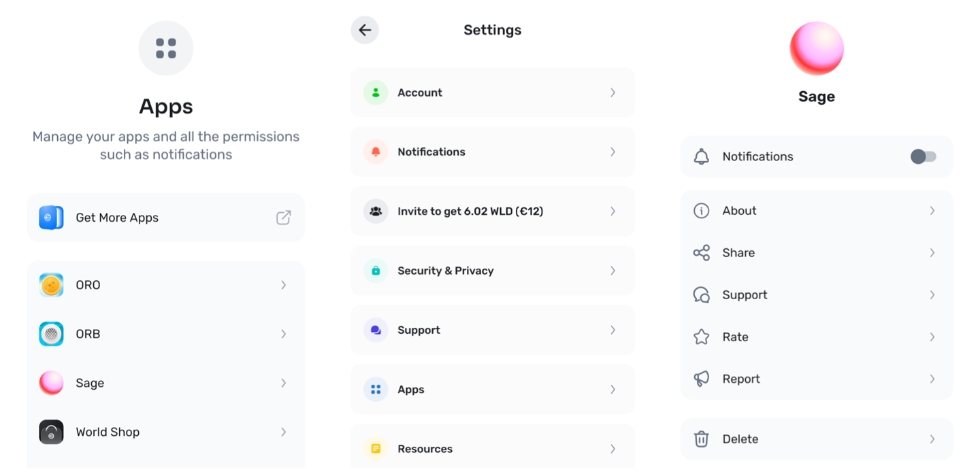Click the Report megaphone icon
The height and width of the screenshot is (476, 980).
[x=701, y=379]
